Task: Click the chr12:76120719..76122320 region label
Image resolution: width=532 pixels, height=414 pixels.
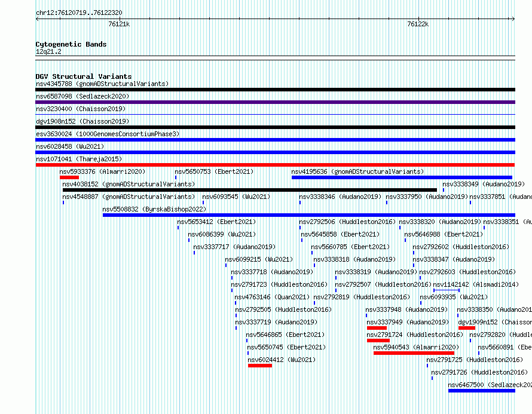Action: [x=79, y=13]
